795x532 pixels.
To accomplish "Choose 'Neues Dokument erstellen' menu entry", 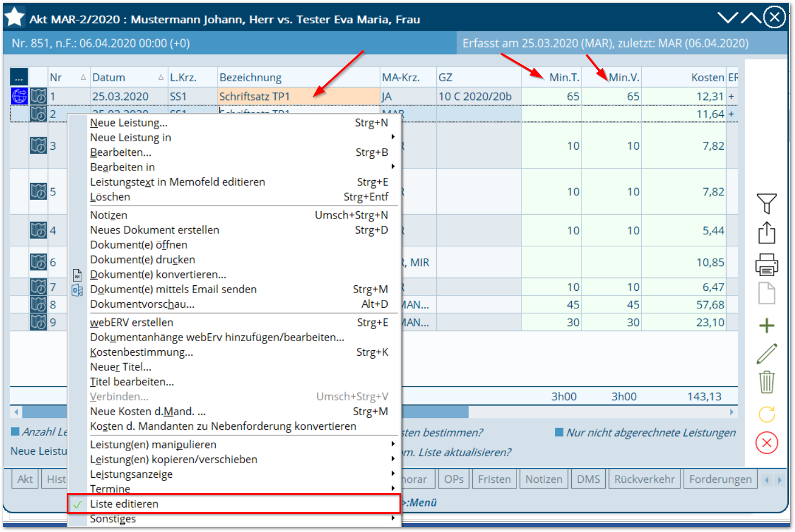I will [234, 230].
